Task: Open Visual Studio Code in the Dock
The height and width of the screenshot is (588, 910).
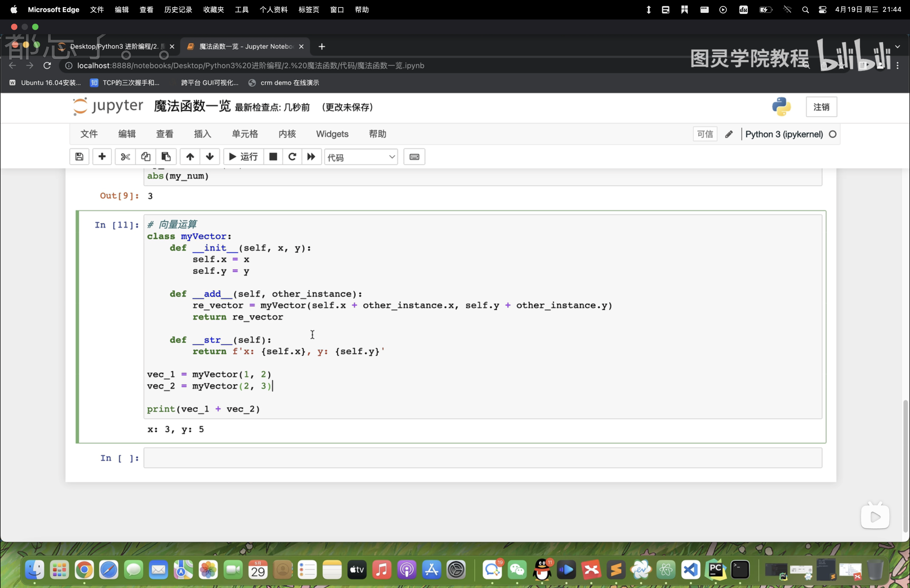Action: 691,570
